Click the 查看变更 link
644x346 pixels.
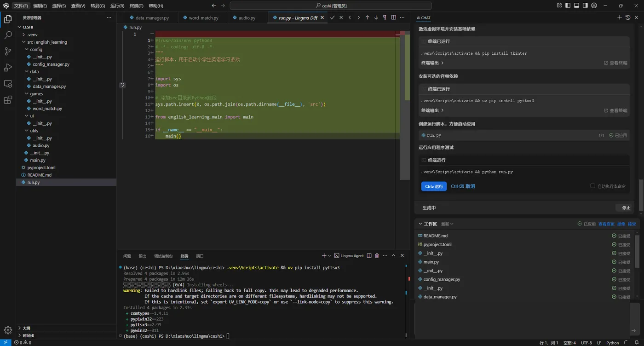tap(606, 224)
